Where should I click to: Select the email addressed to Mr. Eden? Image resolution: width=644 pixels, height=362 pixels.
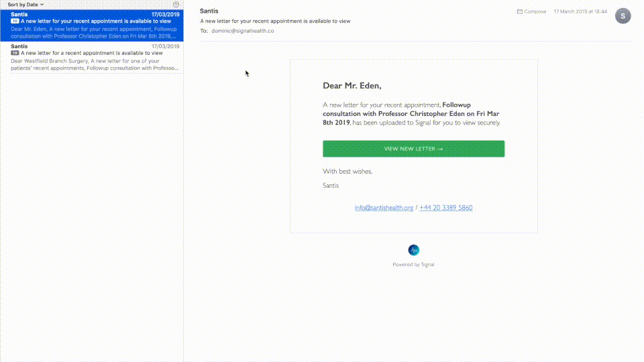[x=92, y=25]
